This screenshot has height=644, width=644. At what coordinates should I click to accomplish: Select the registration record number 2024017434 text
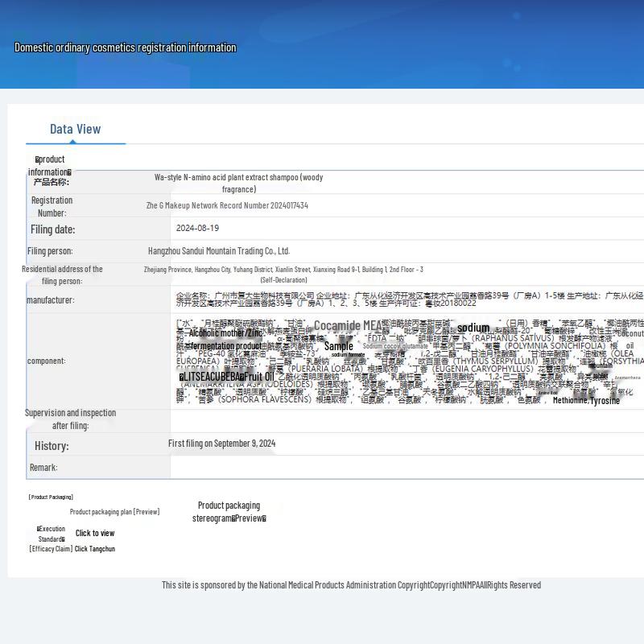point(227,206)
